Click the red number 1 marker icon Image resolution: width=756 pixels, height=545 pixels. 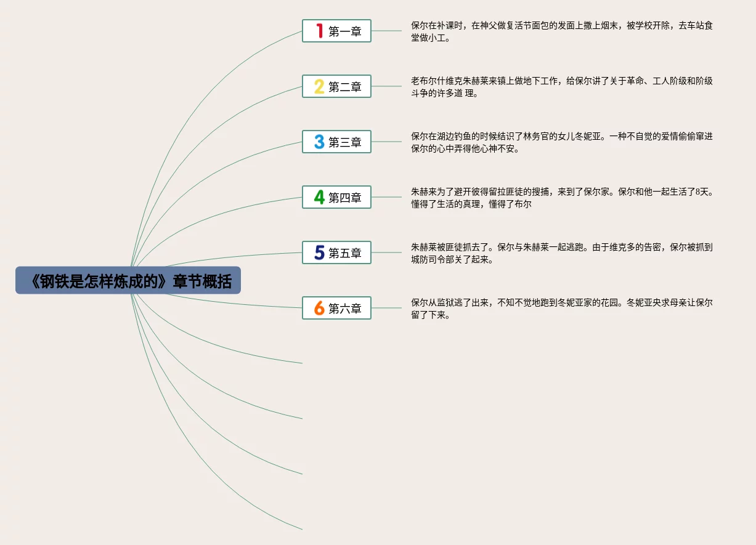319,31
